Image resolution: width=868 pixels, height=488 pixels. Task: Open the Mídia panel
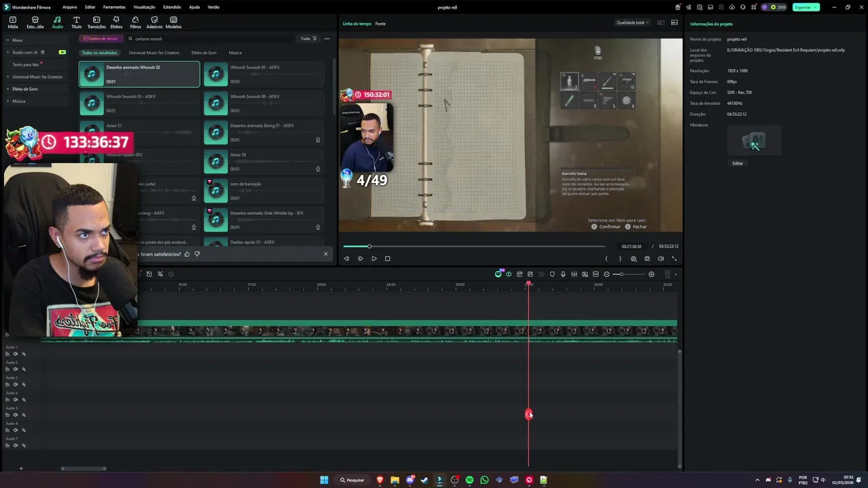point(12,22)
